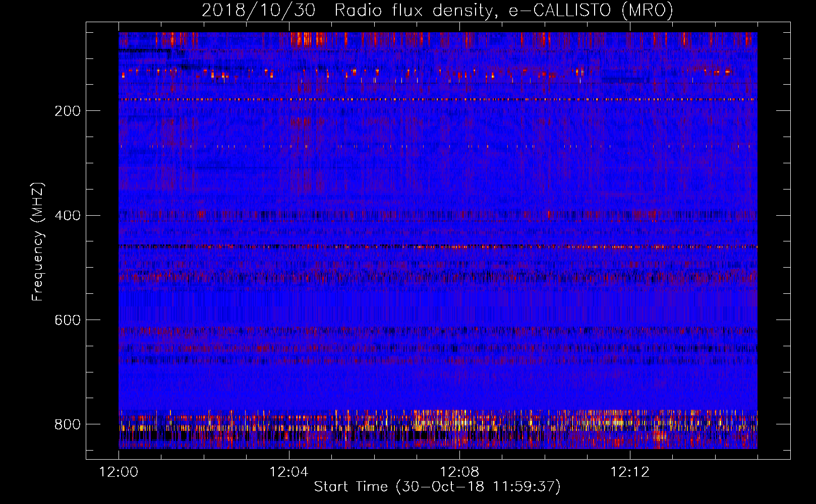The width and height of the screenshot is (816, 504).
Task: Click the 12:08 time tick label
Action: tap(459, 472)
